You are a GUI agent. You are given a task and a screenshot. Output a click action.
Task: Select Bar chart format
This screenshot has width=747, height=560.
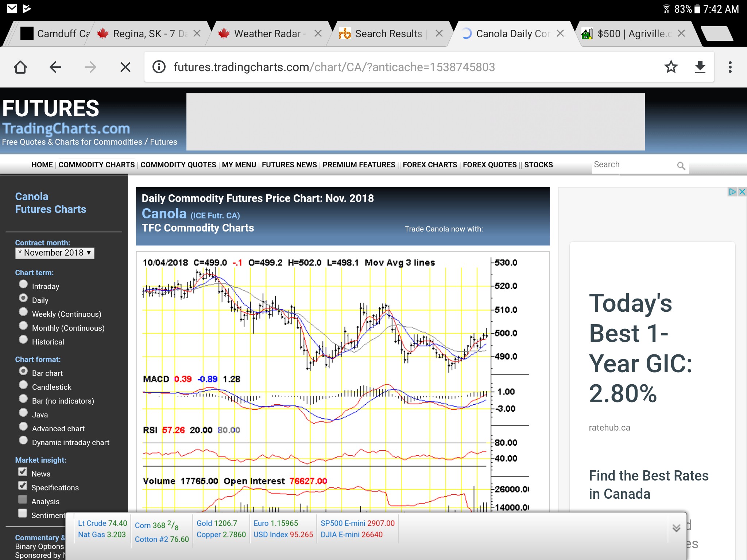click(x=23, y=371)
